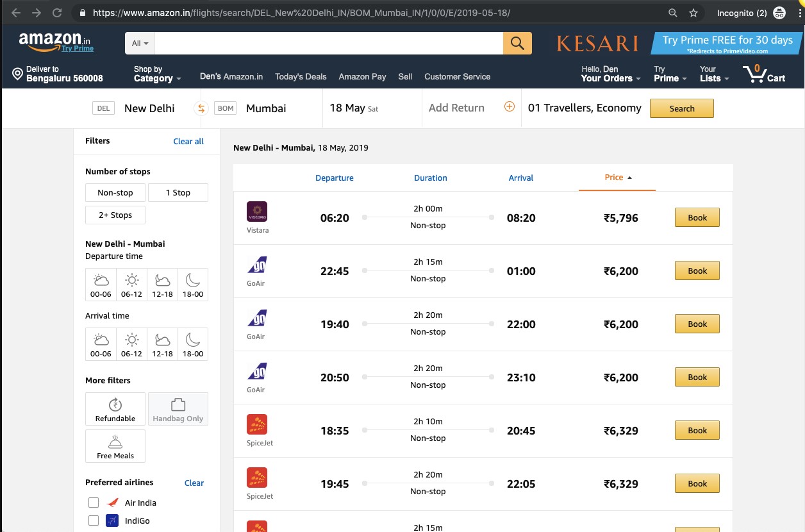Open the Incognito profile icon
The image size is (805, 532).
tap(779, 13)
